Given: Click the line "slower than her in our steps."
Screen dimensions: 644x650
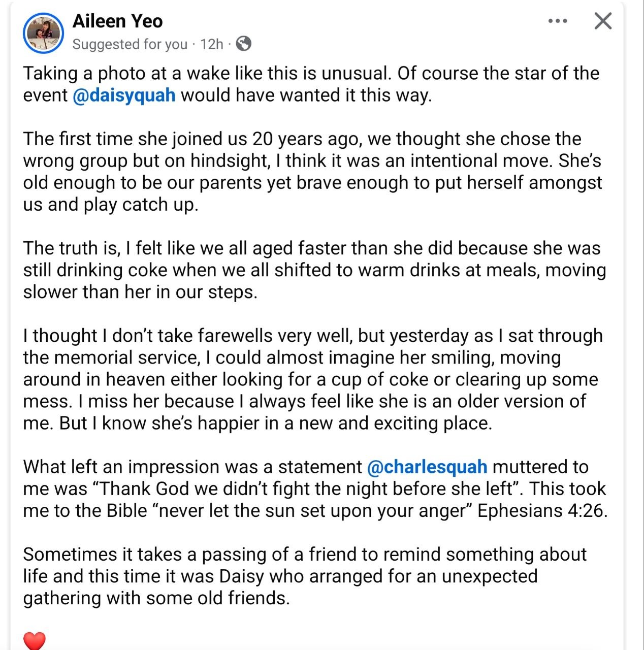Looking at the screenshot, I should 140,291.
